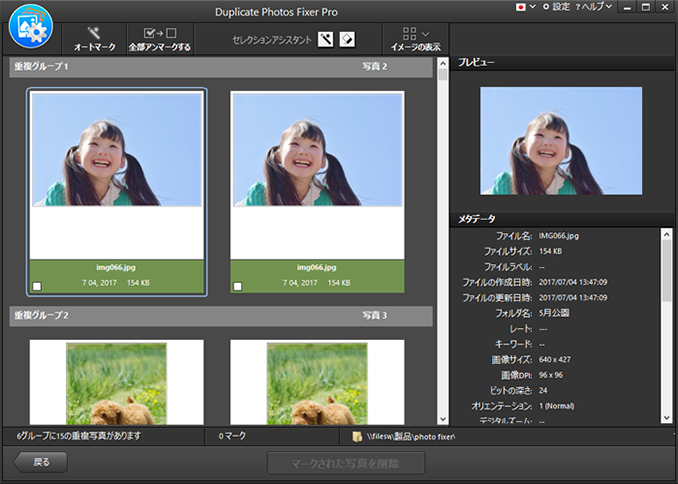Click the metadata panel scrollbar thumb
This screenshot has width=678, height=484.
(x=666, y=271)
